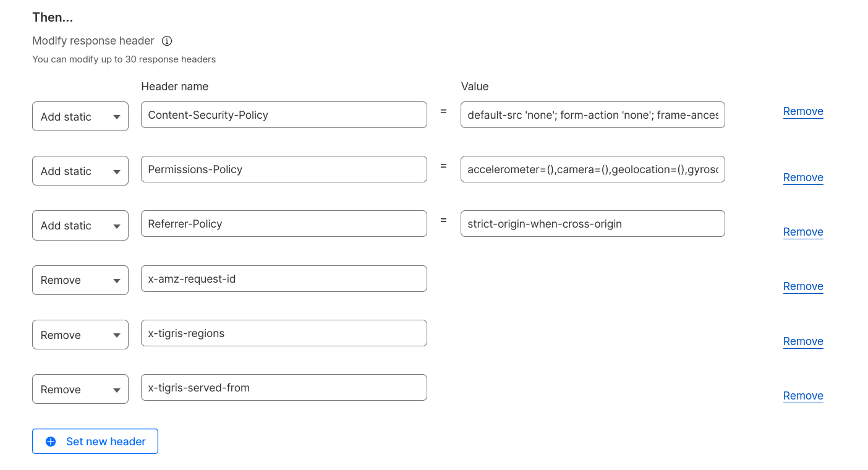The width and height of the screenshot is (868, 470).
Task: Expand the Remove dropdown for x-amz-request-id
Action: 80,280
